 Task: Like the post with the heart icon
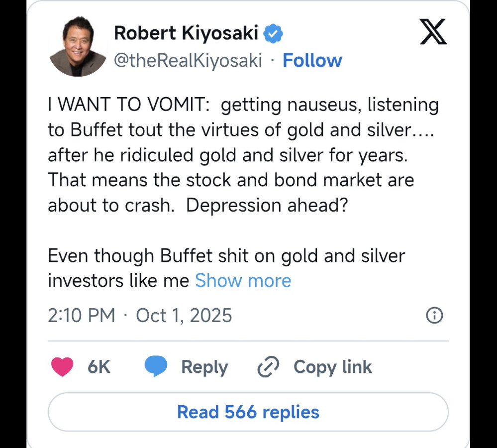[x=62, y=367]
